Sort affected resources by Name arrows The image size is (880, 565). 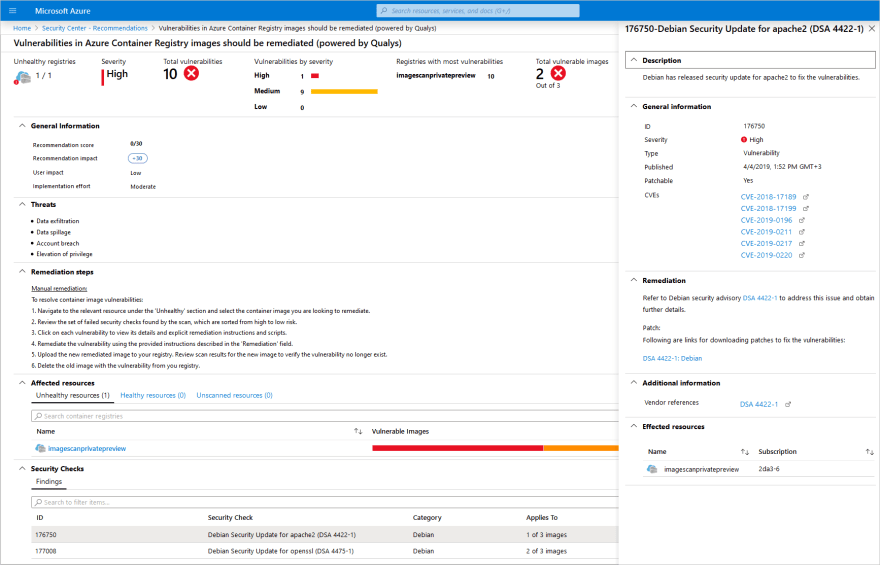point(358,431)
